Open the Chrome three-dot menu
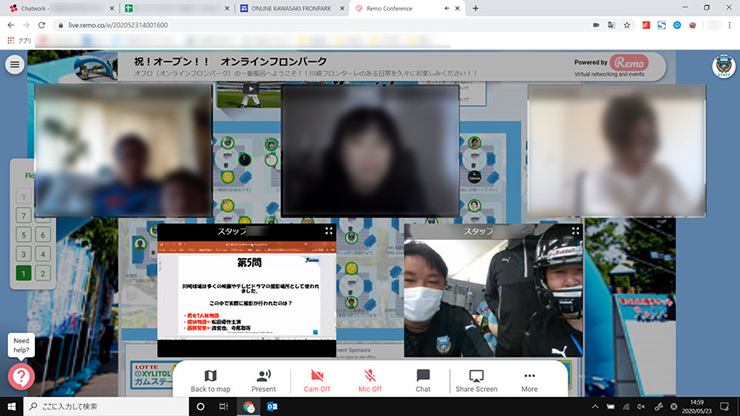 click(730, 25)
